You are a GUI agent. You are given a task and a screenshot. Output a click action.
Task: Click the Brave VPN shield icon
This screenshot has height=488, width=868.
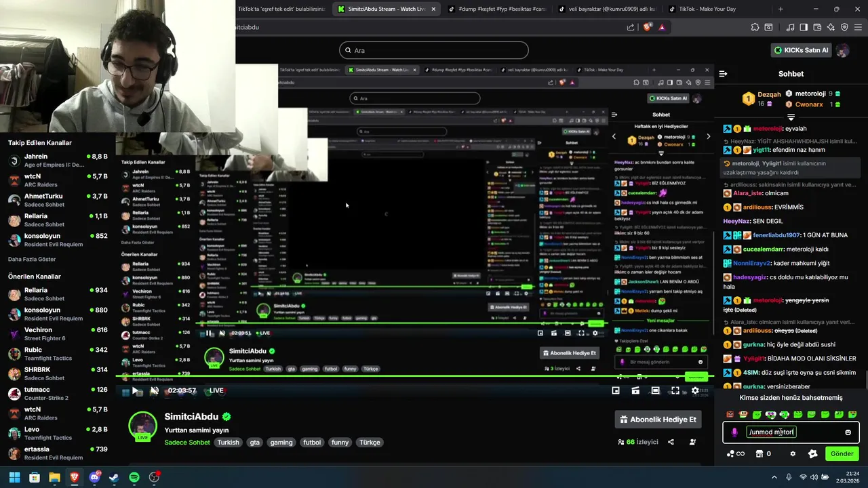click(844, 27)
